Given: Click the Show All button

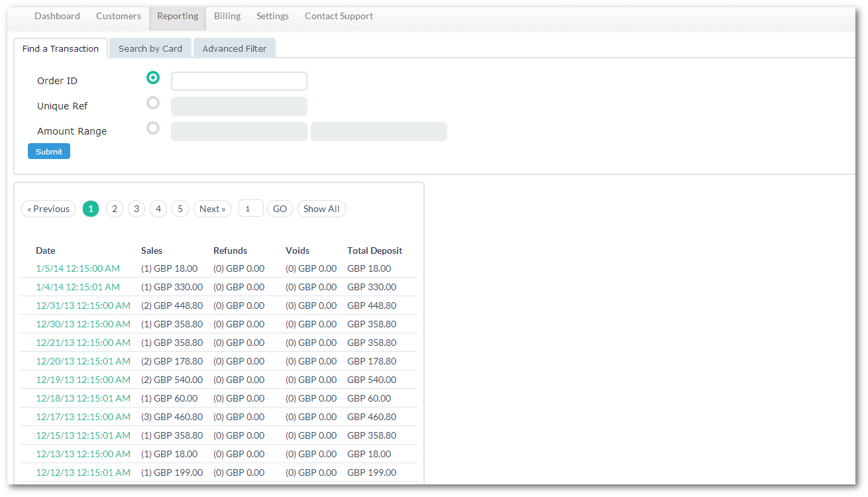Looking at the screenshot, I should click(321, 209).
